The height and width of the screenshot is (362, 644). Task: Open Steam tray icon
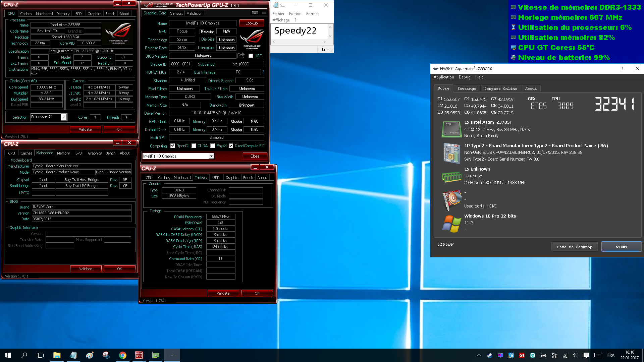coord(490,355)
